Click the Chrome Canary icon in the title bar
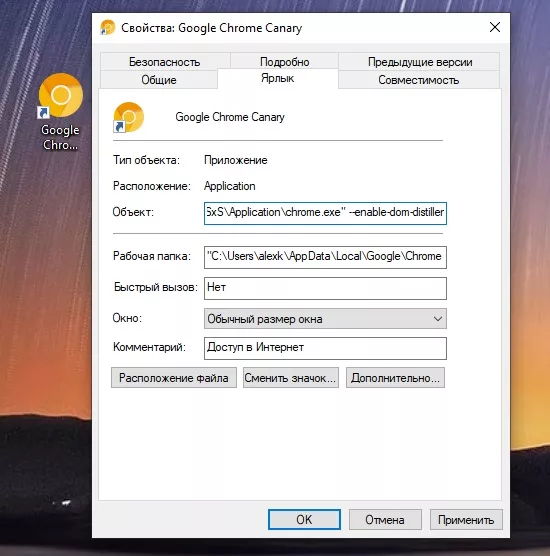Screen dimensions: 550x556 (108, 27)
